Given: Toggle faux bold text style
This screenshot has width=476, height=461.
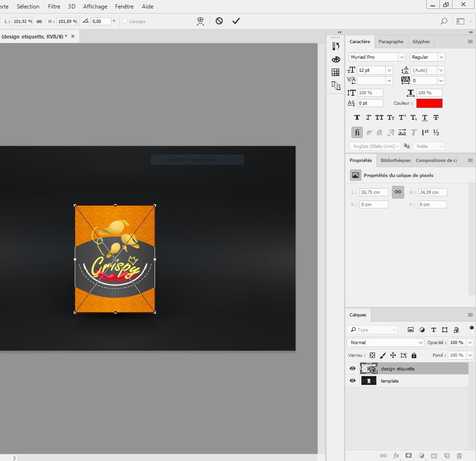Looking at the screenshot, I should click(x=357, y=118).
